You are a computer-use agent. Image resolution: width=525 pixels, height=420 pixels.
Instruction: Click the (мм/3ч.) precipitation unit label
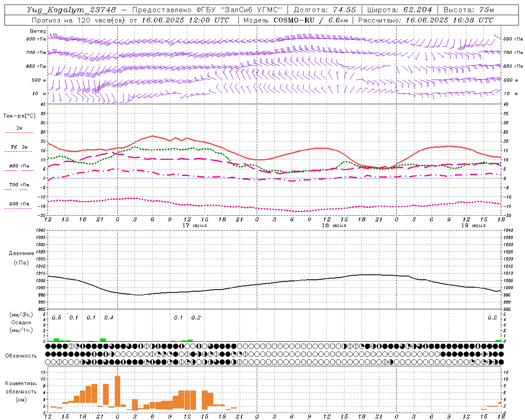[21, 315]
